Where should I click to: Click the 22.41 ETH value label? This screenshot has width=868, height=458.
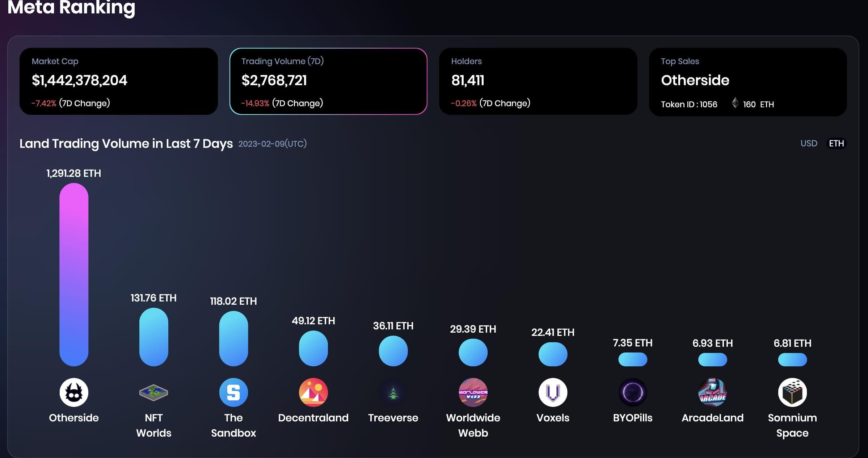point(553,332)
